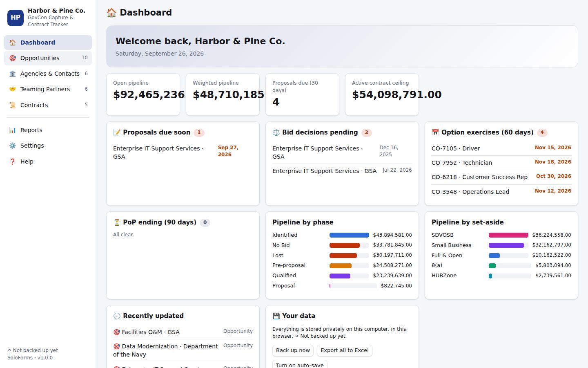Image resolution: width=588 pixels, height=368 pixels.
Task: Open CO-6218 · Customer Success Rep row
Action: point(501,177)
